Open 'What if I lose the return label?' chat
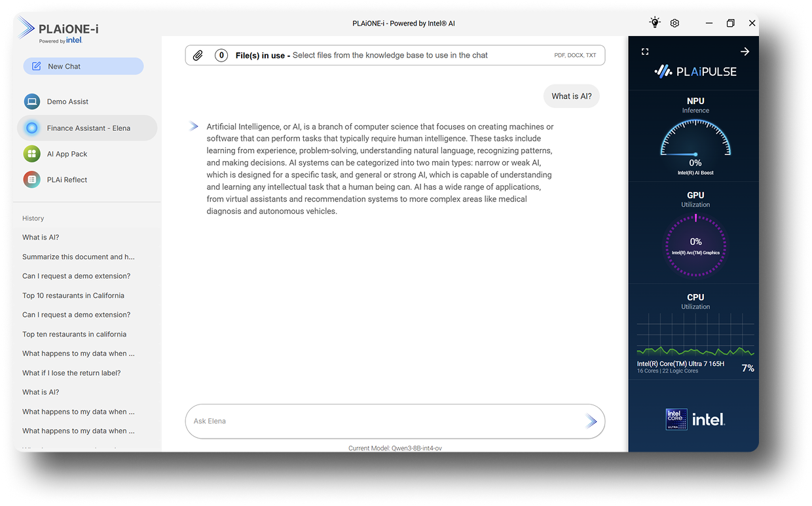The width and height of the screenshot is (812, 506). 71,373
